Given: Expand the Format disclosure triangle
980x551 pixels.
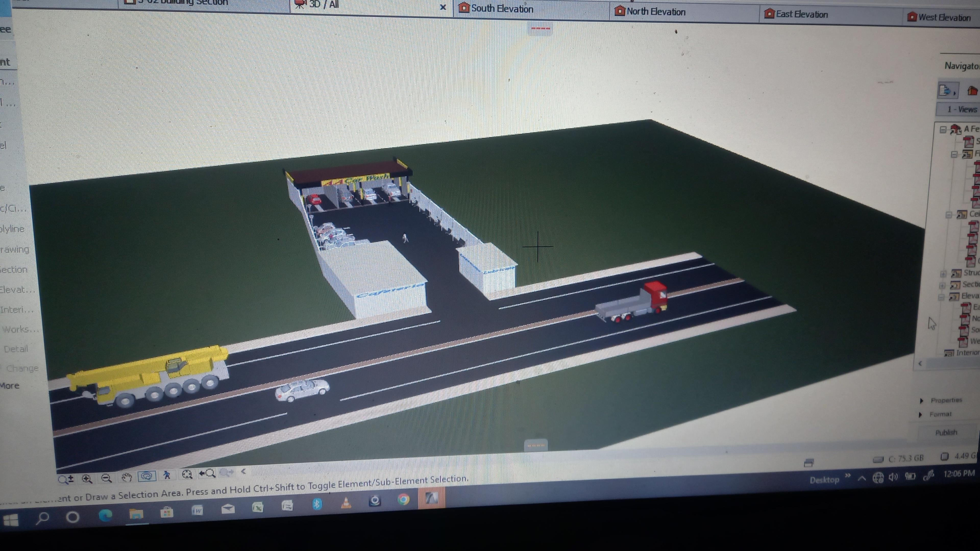Looking at the screenshot, I should tap(920, 415).
